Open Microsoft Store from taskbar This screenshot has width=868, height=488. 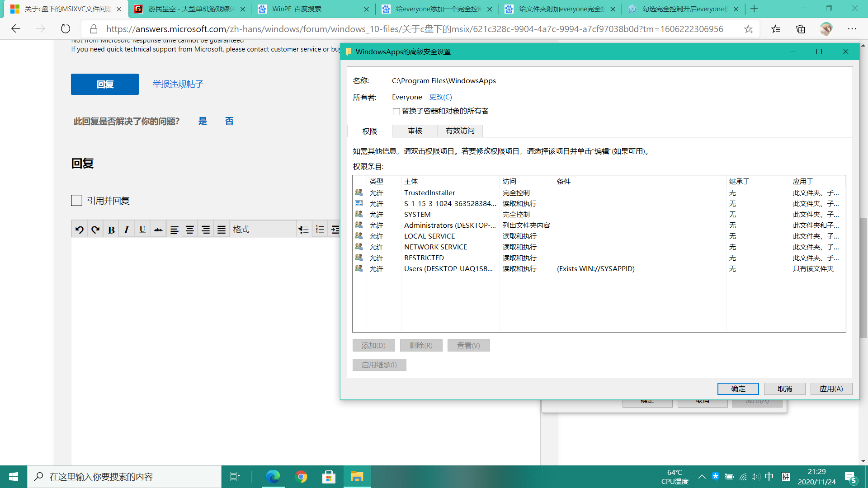point(329,477)
